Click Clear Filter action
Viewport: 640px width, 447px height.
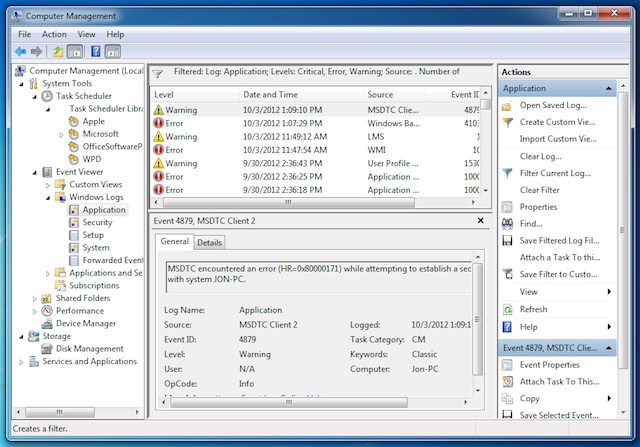click(539, 190)
